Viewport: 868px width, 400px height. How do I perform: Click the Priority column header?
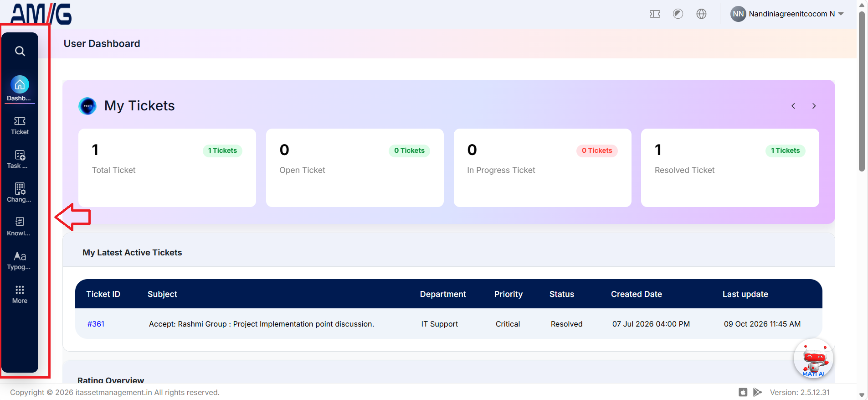click(508, 294)
